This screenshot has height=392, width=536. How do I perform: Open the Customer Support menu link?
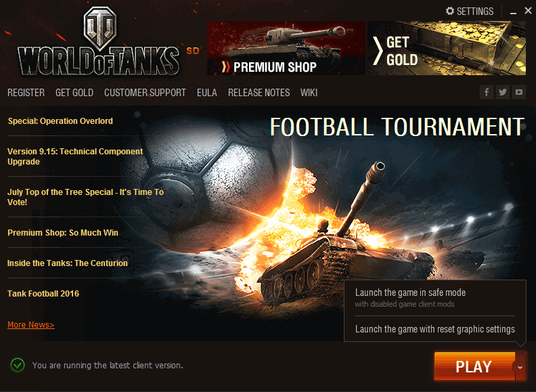145,93
